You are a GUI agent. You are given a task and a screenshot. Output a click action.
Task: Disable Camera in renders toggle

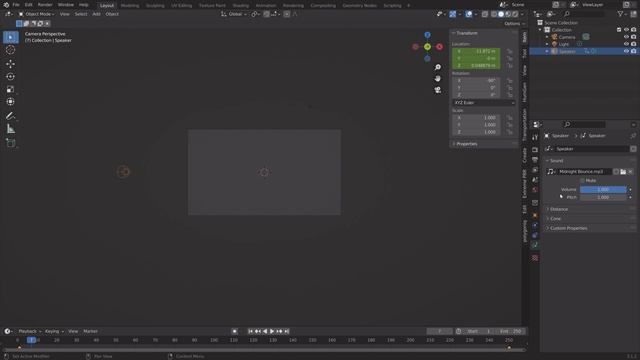pyautogui.click(x=633, y=37)
